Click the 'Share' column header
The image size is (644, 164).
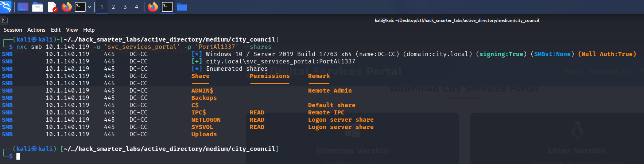pyautogui.click(x=200, y=76)
